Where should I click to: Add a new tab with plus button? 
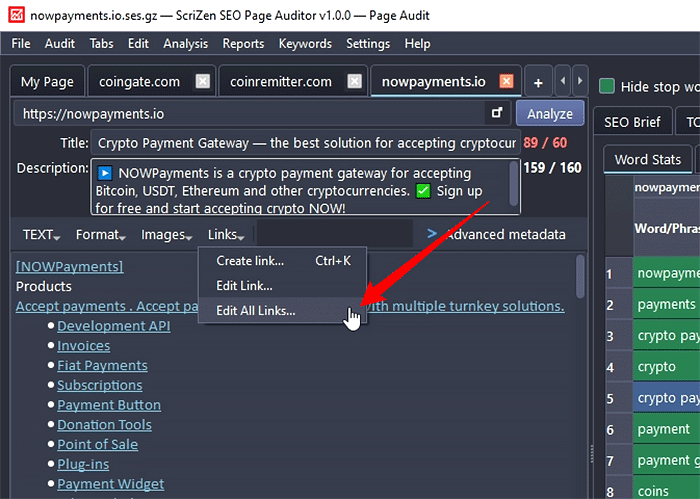tap(537, 82)
